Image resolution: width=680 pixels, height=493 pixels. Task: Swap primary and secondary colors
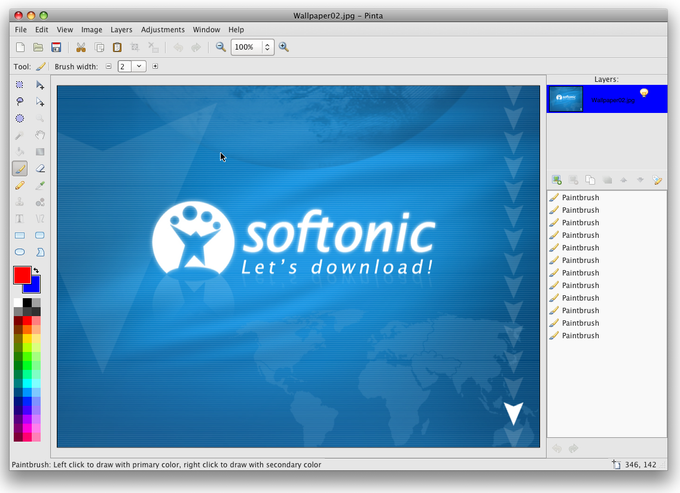36,270
